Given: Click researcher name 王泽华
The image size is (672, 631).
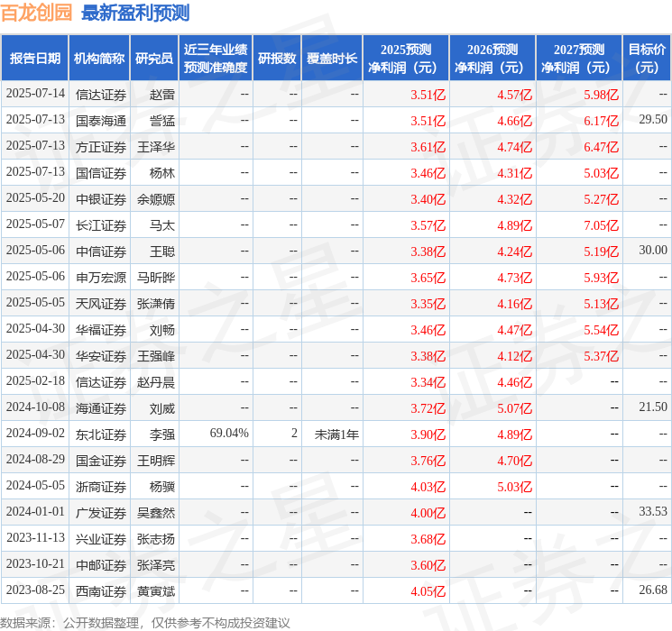Looking at the screenshot, I should pyautogui.click(x=156, y=147).
